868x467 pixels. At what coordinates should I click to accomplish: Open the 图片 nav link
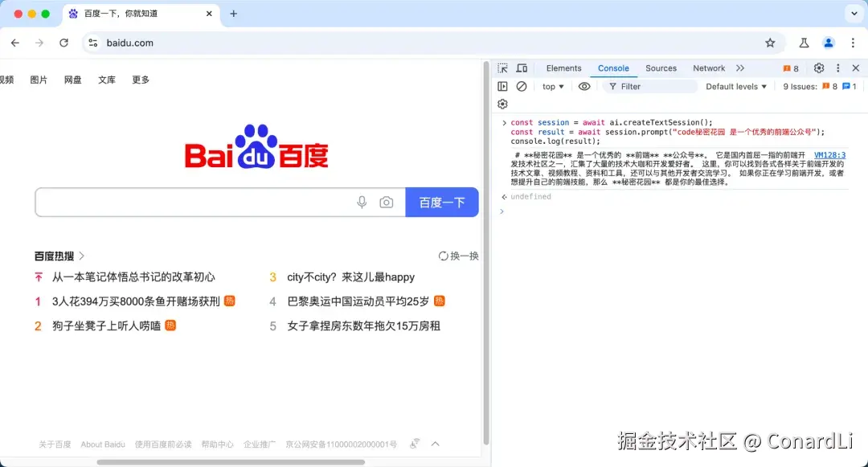tap(39, 80)
